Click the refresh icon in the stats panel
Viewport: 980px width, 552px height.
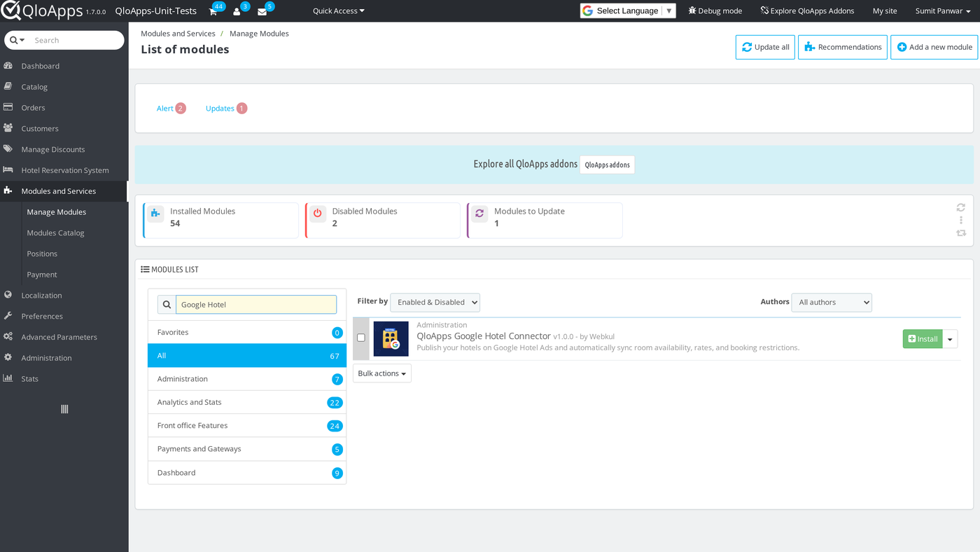(961, 207)
